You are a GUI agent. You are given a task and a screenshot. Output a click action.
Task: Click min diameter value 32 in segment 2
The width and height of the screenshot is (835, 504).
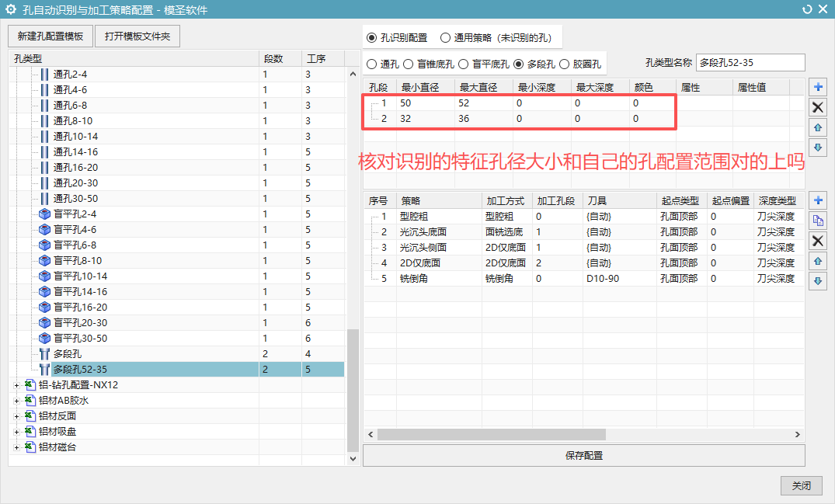tap(405, 119)
